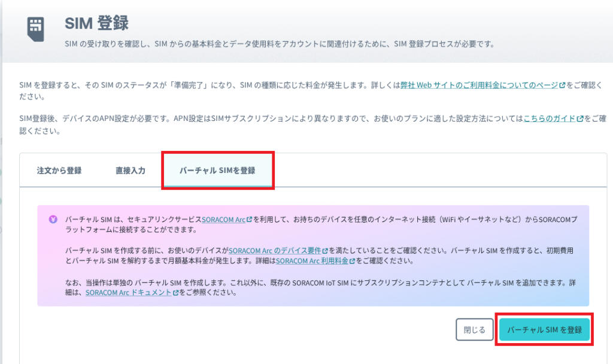Open the SORACOM Arc ドキュメント link

tap(128, 293)
